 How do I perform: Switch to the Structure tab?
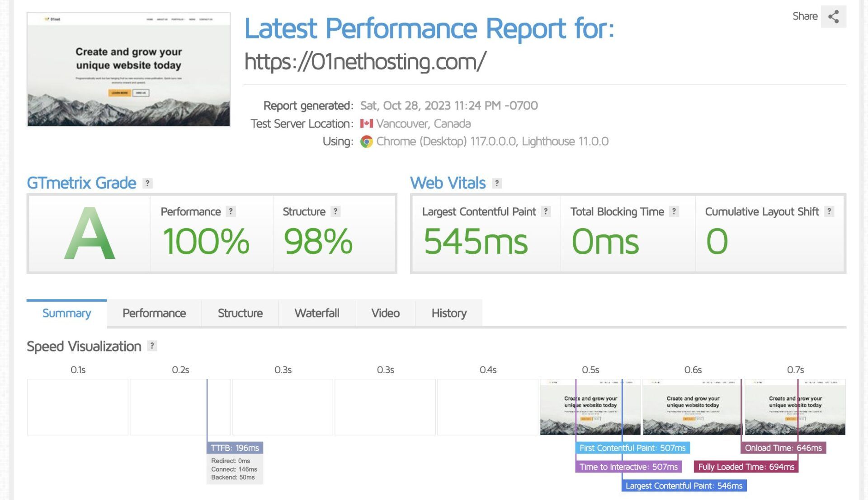point(240,313)
